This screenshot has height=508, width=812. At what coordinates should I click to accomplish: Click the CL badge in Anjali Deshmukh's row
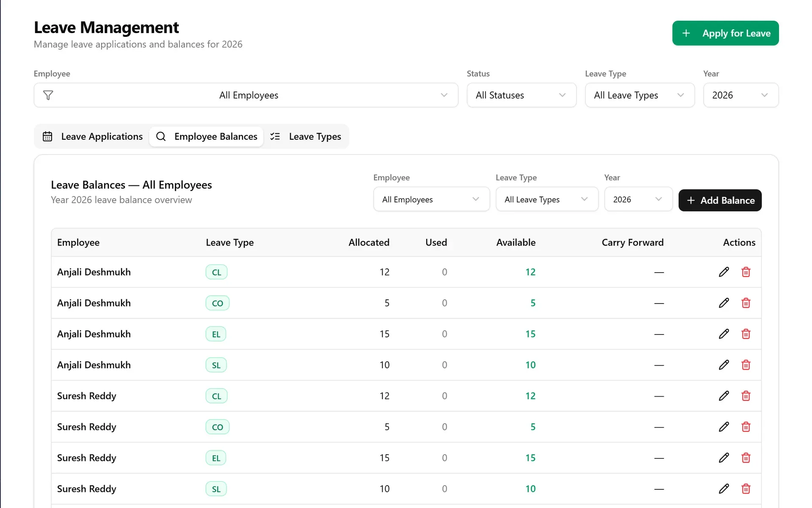click(217, 272)
